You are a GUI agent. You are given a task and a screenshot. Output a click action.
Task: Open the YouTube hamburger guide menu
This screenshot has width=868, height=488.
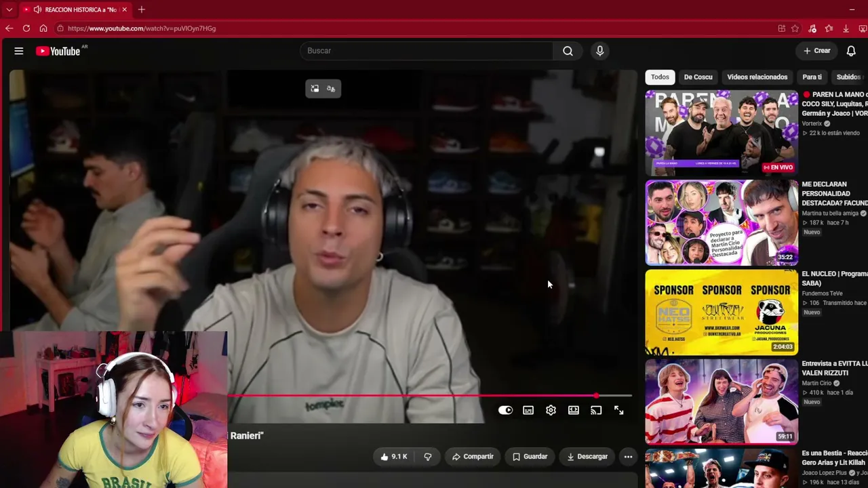(x=19, y=51)
